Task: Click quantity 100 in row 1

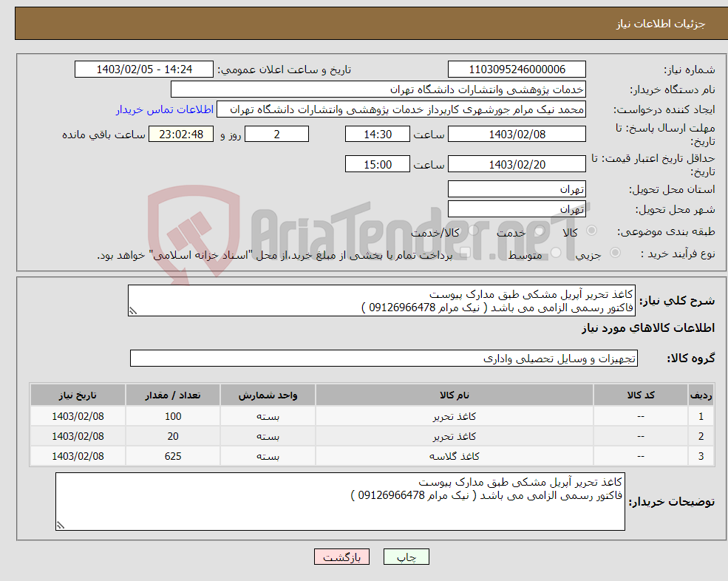Action: (x=173, y=417)
